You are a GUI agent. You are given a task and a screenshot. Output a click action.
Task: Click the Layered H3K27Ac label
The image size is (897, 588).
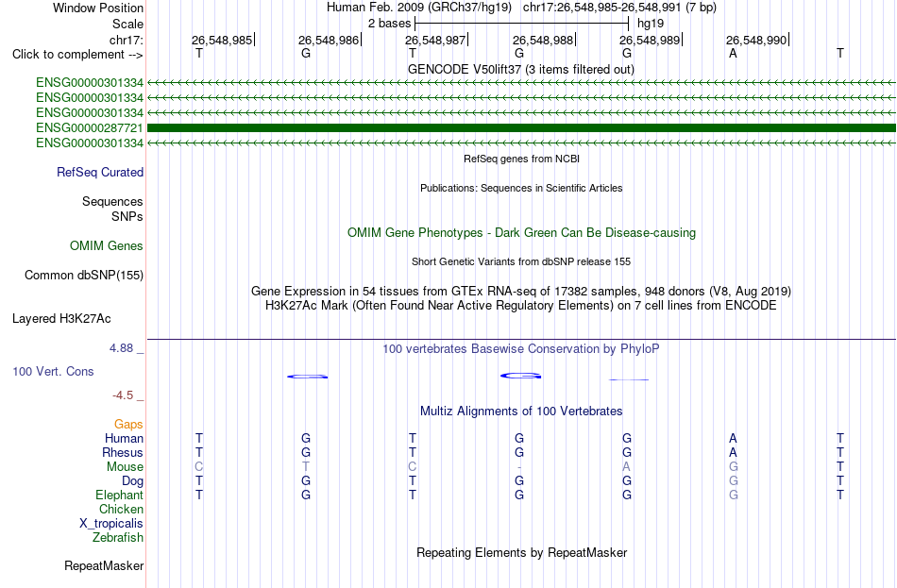tap(61, 319)
